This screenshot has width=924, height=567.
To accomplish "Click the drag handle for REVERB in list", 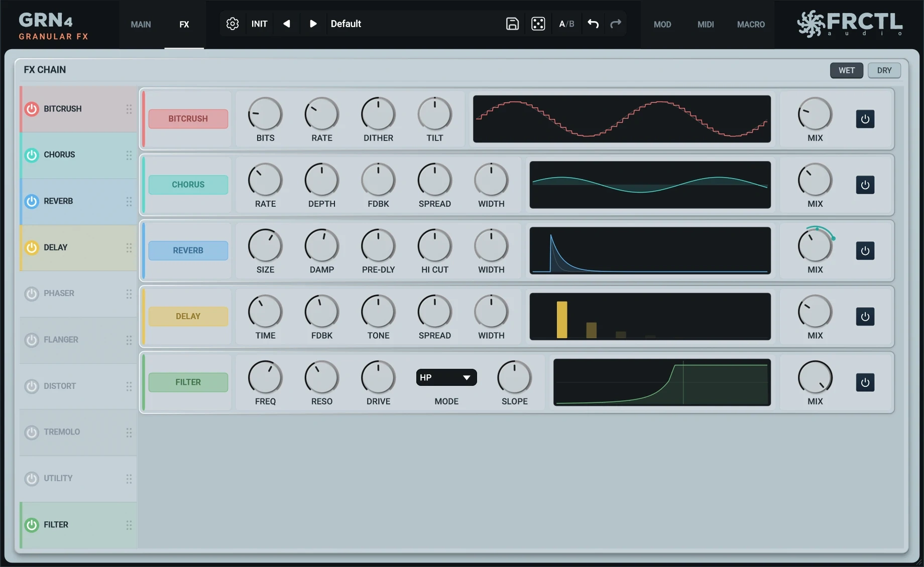I will coord(129,201).
